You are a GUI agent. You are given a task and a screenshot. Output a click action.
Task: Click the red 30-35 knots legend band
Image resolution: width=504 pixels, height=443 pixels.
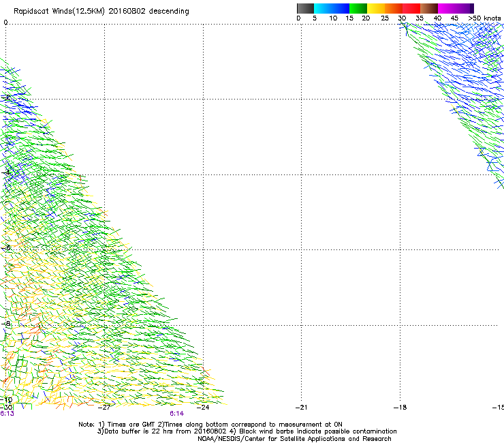coord(411,8)
